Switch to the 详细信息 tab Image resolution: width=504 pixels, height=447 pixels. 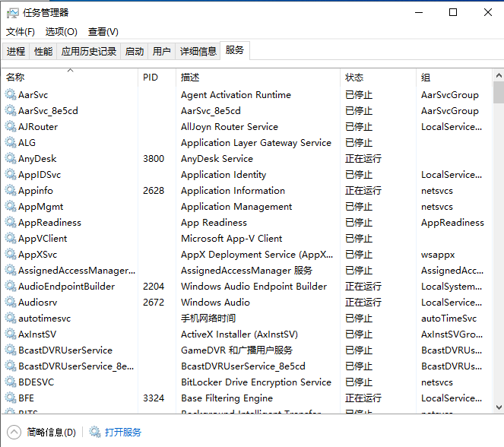(x=198, y=52)
